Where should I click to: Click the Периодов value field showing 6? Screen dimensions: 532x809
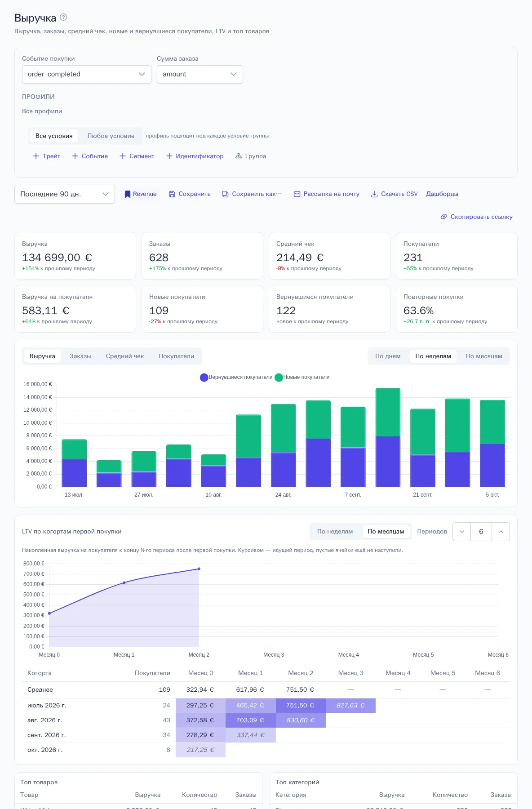pyautogui.click(x=481, y=532)
